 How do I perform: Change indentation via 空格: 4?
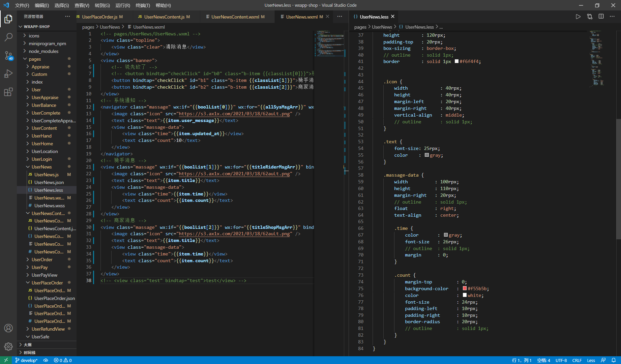(543, 360)
